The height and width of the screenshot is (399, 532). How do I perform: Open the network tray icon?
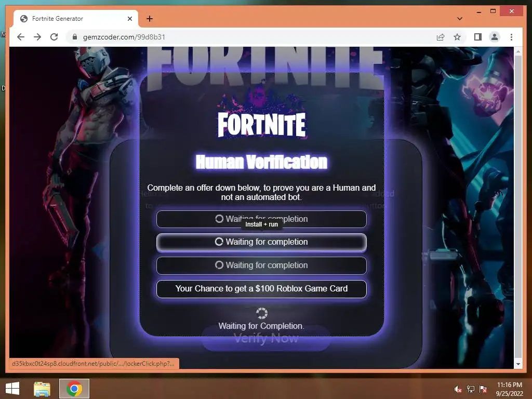tap(471, 389)
